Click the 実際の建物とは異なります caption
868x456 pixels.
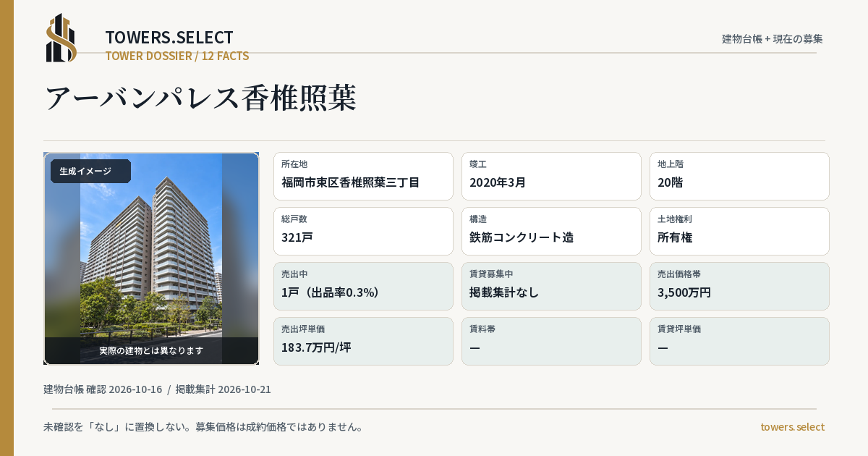151,350
